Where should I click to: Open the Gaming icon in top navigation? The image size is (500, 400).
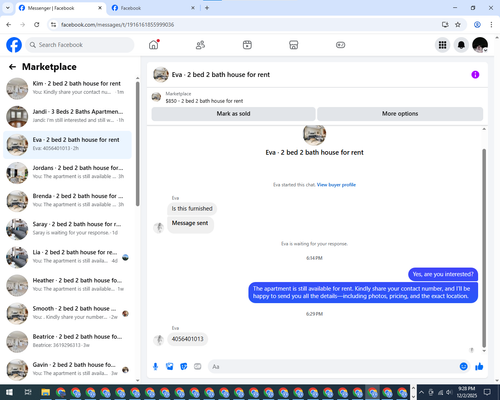(340, 45)
